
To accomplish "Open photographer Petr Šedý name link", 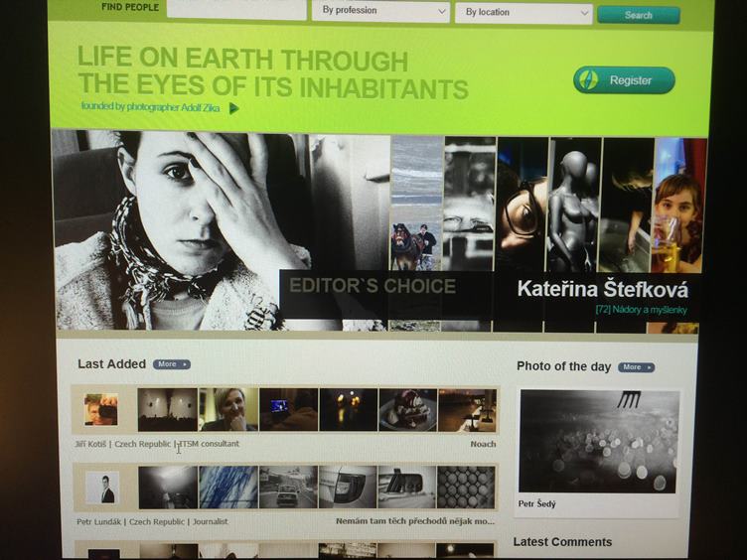I will pyautogui.click(x=537, y=503).
